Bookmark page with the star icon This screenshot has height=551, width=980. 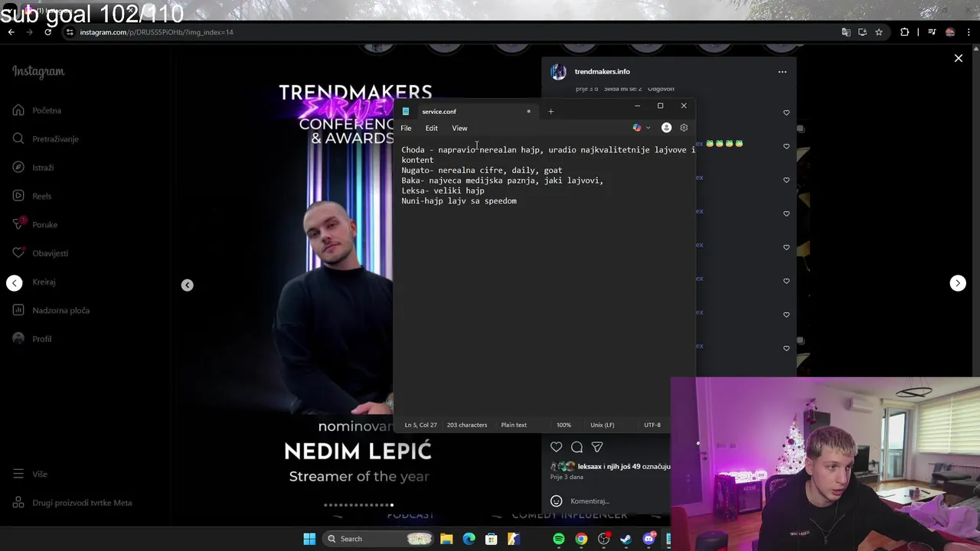[x=879, y=32]
